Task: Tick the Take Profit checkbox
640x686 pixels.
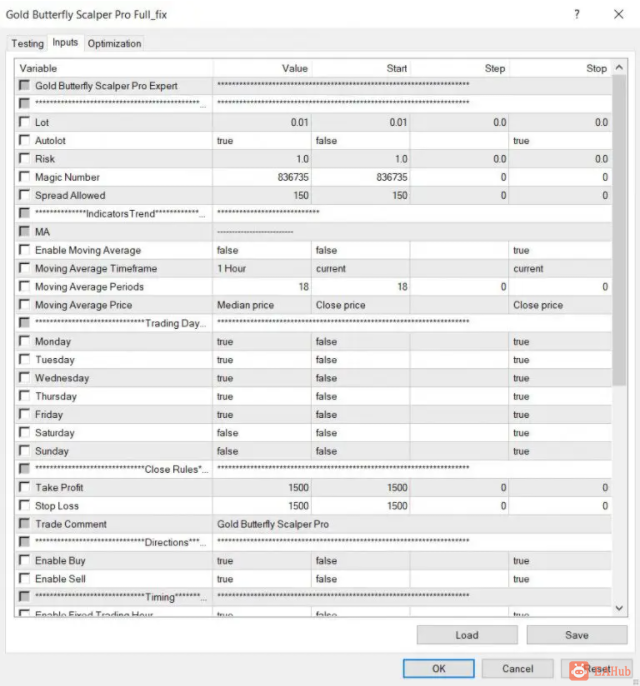Action: click(x=24, y=487)
